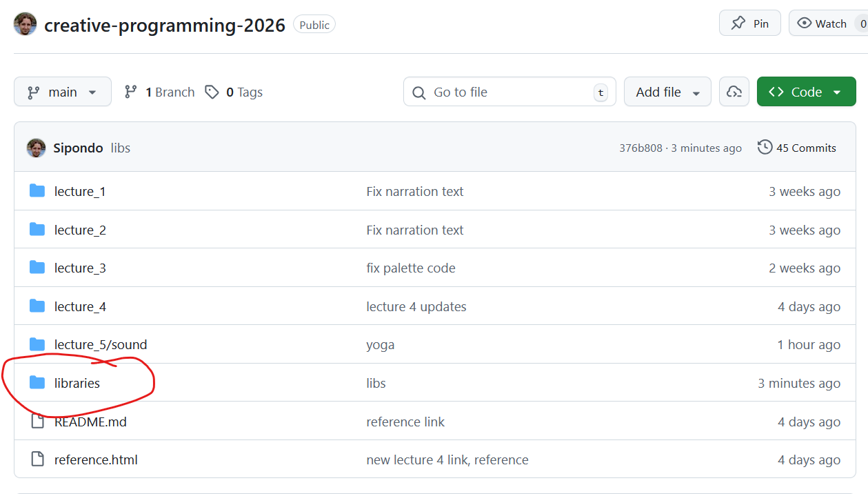Open the 45 Commits history
This screenshot has height=494, width=868.
(796, 148)
